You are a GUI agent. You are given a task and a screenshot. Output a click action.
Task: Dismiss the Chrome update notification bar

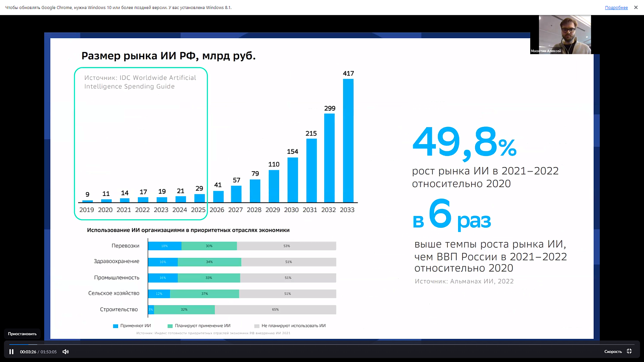point(636,7)
